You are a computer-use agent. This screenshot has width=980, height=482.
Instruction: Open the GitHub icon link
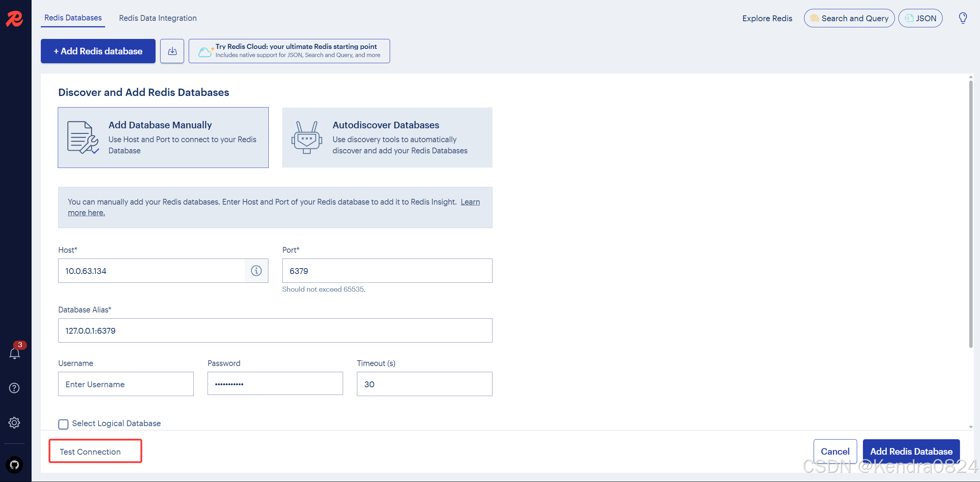(x=15, y=465)
